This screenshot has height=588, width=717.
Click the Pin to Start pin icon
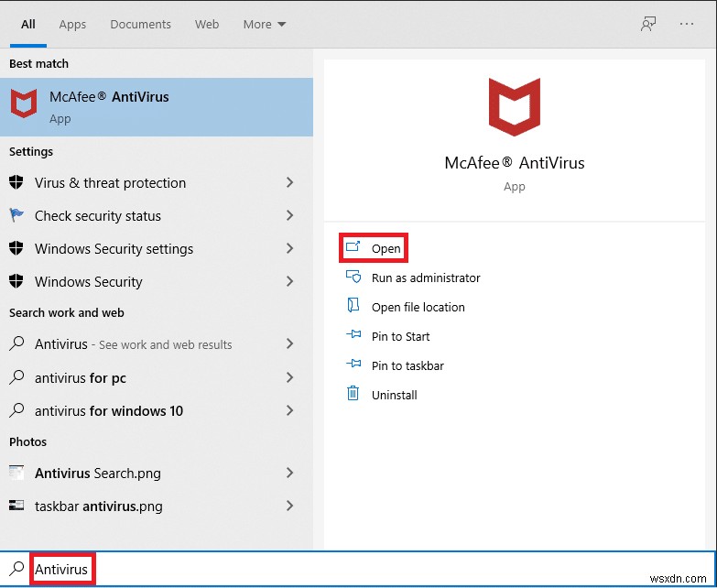(x=353, y=334)
